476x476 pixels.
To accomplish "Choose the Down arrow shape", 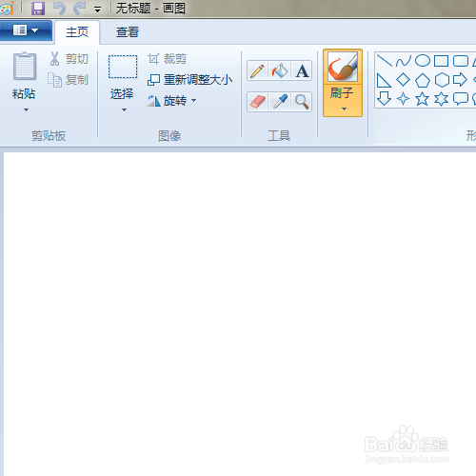I will [x=384, y=99].
